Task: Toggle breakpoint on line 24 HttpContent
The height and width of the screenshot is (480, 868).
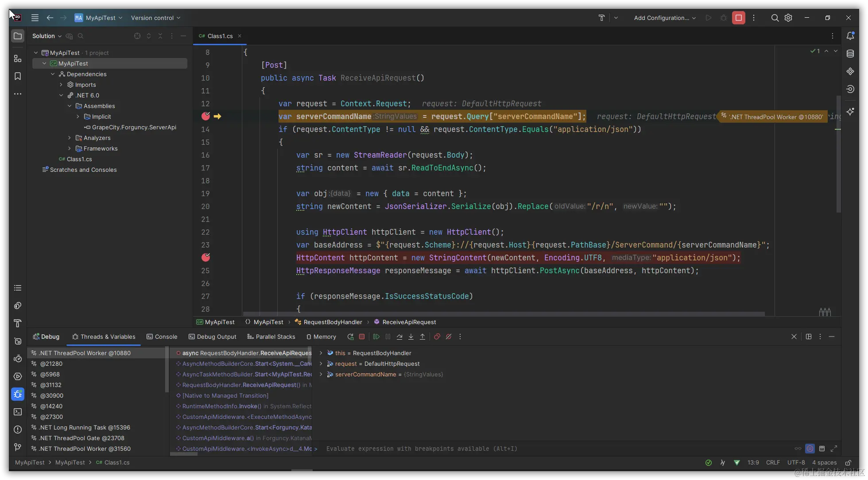Action: (205, 257)
